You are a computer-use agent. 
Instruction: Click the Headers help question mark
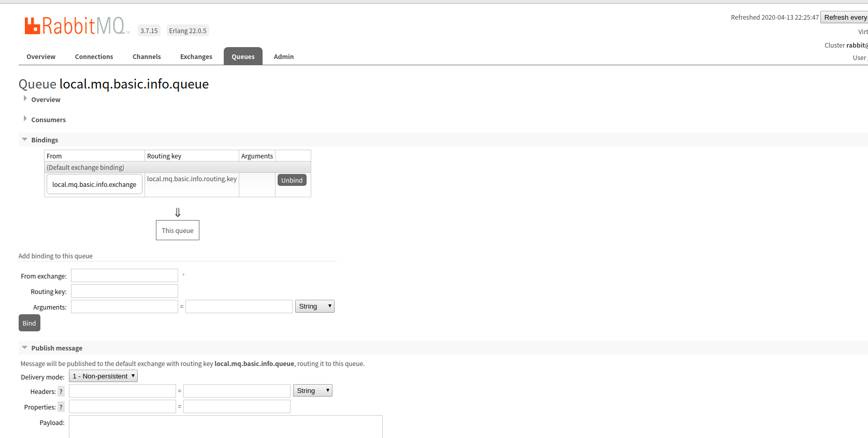61,391
